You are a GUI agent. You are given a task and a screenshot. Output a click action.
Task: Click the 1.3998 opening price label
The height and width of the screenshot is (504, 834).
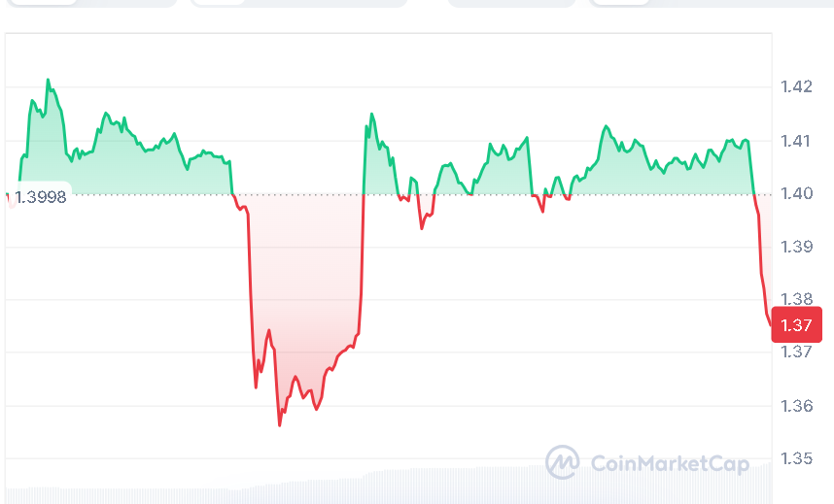tap(40, 197)
